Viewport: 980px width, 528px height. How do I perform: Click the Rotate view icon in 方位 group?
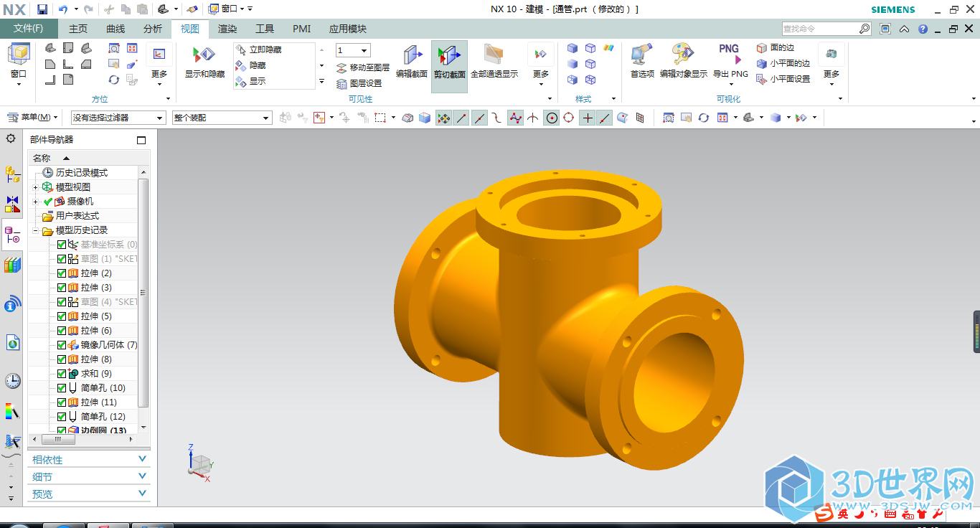coord(114,80)
